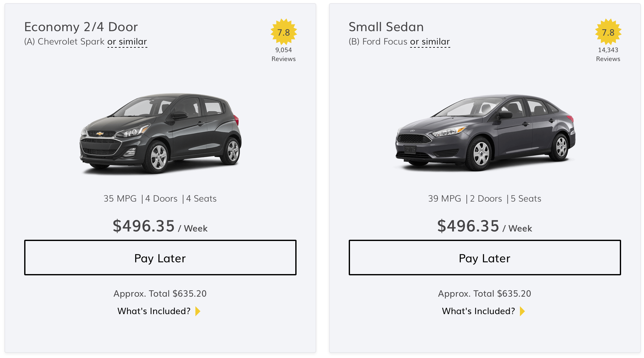Click Pay Later for the Small Sedan
644x358 pixels.
485,258
